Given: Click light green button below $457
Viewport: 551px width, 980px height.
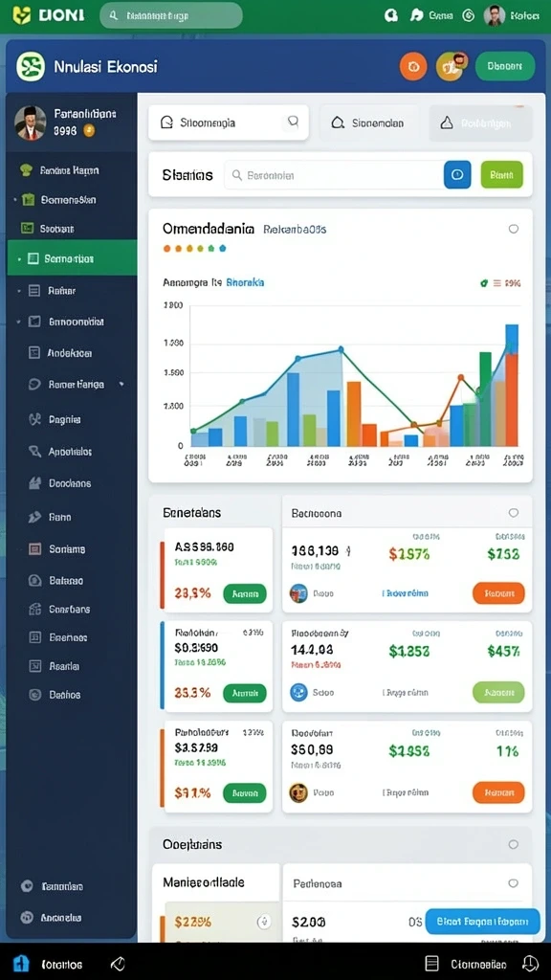Looking at the screenshot, I should tap(498, 693).
